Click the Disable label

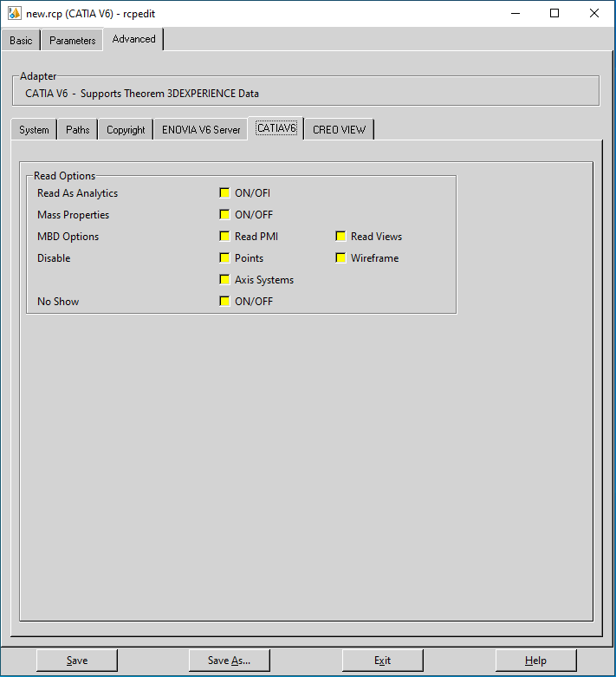54,257
